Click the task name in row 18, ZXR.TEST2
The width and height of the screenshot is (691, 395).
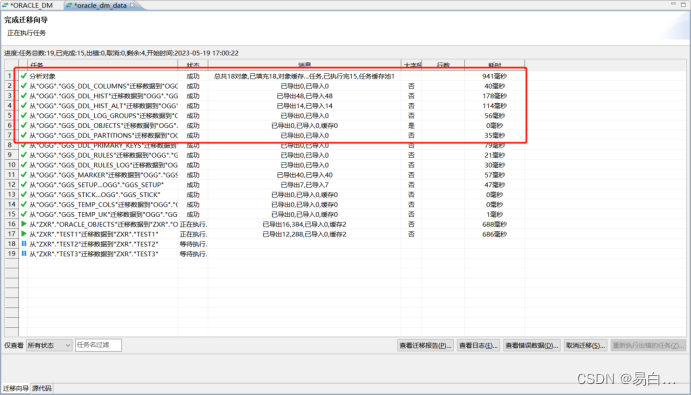(94, 244)
